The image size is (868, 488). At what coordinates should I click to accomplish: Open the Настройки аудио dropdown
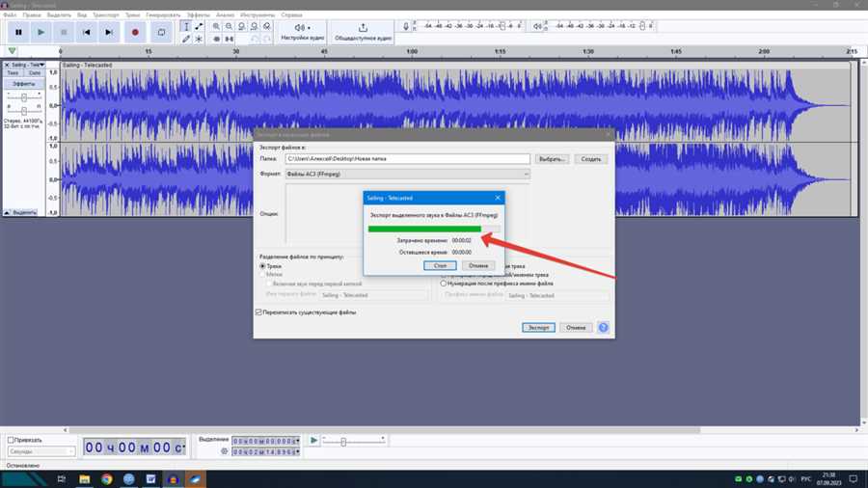click(302, 32)
